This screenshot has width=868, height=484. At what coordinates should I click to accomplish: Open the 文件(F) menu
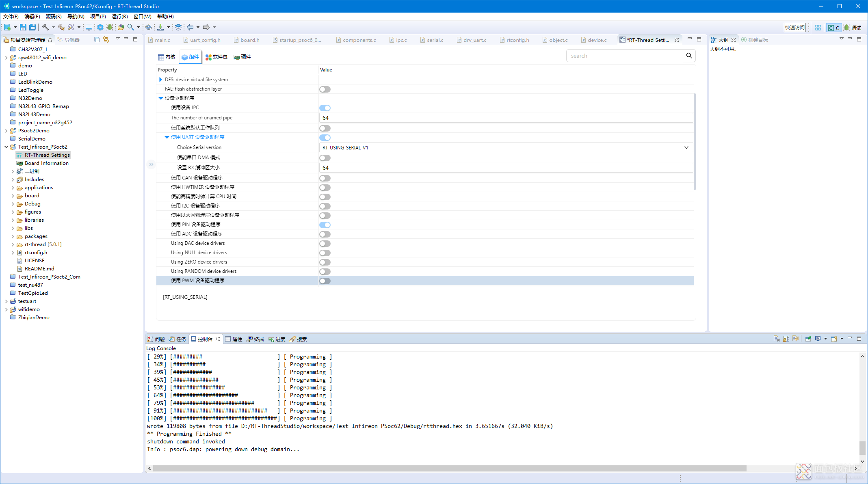pos(11,17)
